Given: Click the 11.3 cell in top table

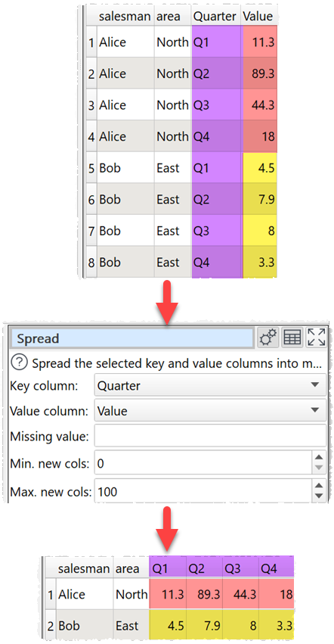Looking at the screenshot, I should (x=260, y=42).
